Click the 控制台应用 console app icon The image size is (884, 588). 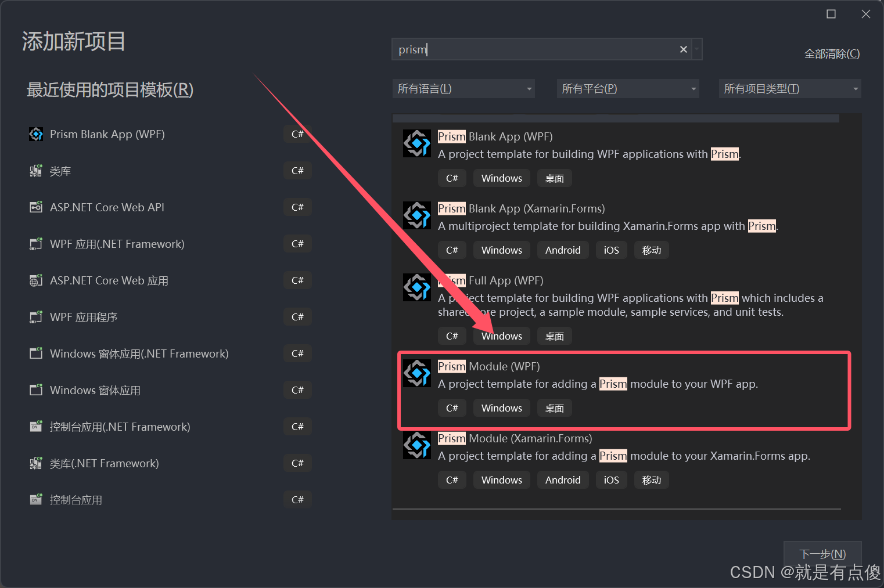(35, 499)
